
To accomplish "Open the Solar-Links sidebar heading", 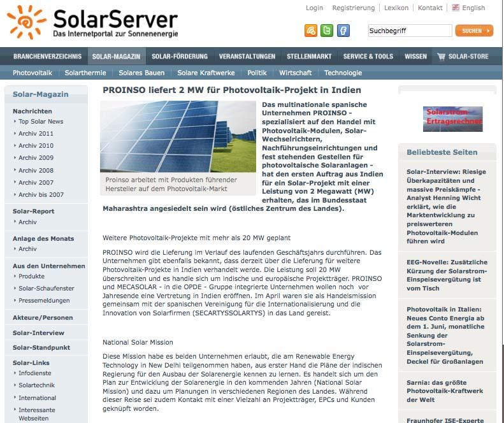I will (31, 363).
